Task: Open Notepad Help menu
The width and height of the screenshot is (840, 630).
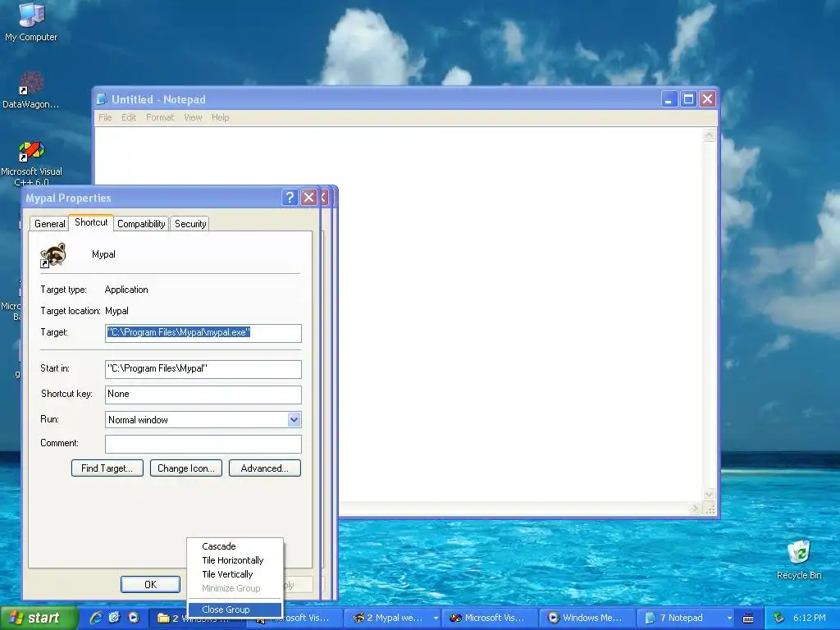Action: tap(220, 117)
